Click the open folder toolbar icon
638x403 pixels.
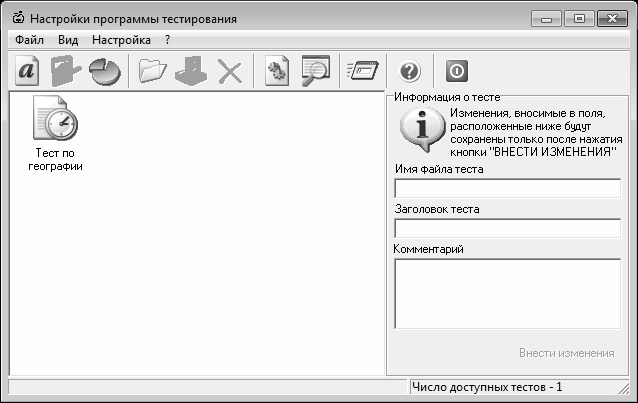point(153,71)
